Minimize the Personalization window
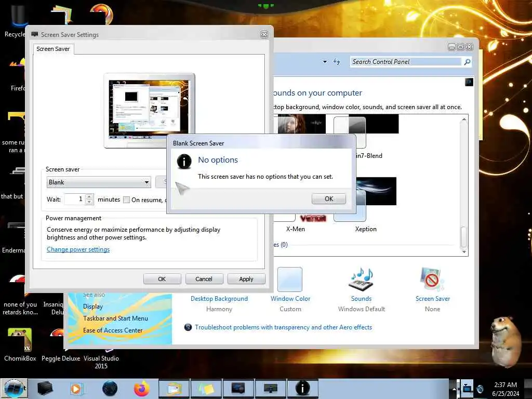This screenshot has height=399, width=532. (x=451, y=47)
